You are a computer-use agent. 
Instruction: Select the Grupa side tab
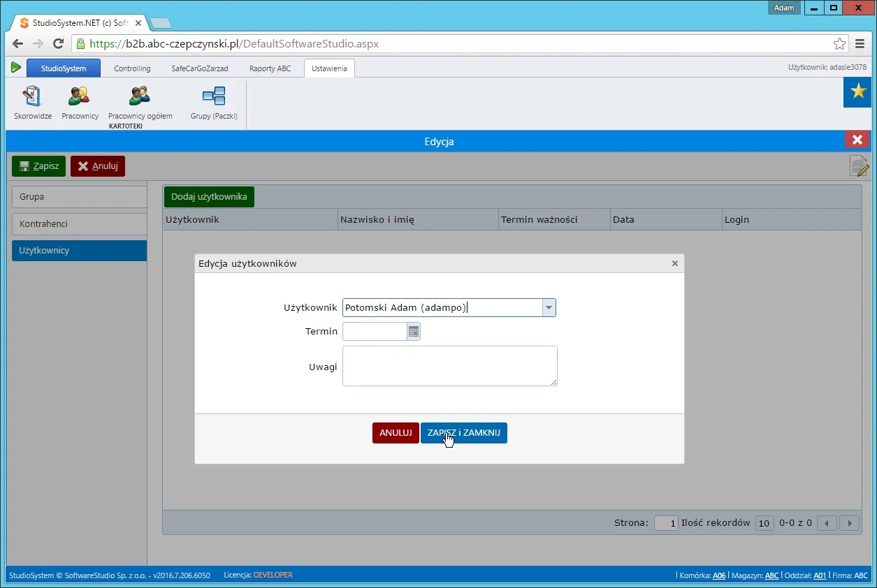point(79,197)
